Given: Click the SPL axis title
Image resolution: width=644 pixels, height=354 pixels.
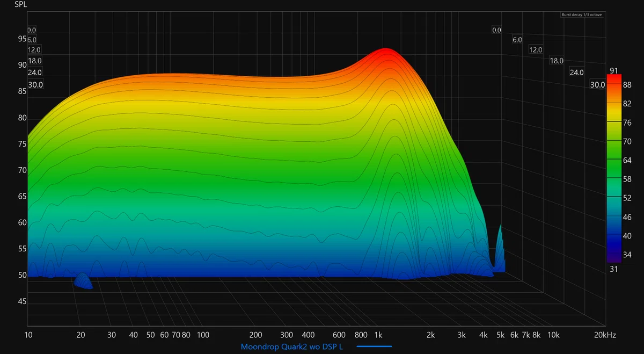Looking at the screenshot, I should point(21,5).
